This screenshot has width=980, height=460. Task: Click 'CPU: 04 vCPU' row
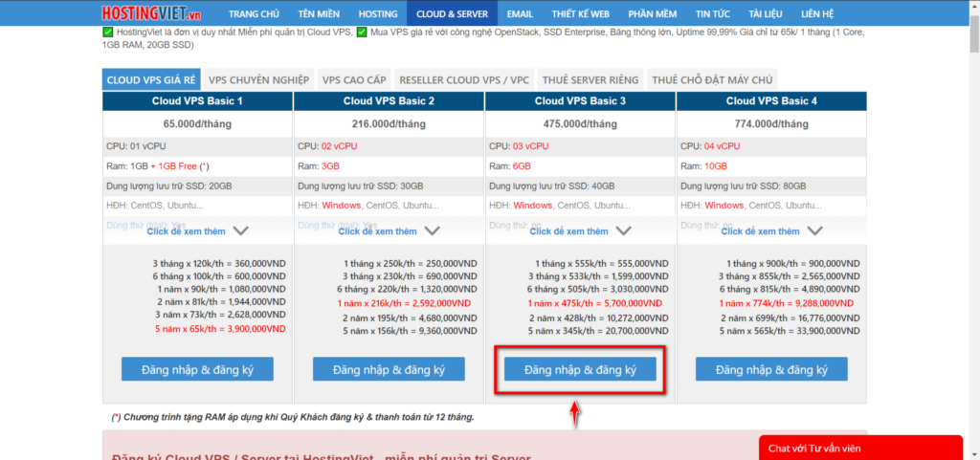pos(772,146)
